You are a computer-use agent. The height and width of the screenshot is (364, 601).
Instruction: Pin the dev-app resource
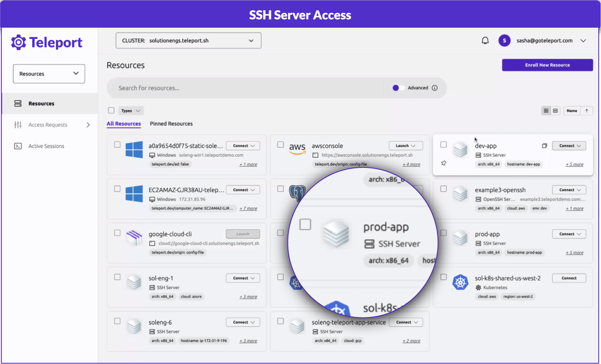[x=443, y=163]
